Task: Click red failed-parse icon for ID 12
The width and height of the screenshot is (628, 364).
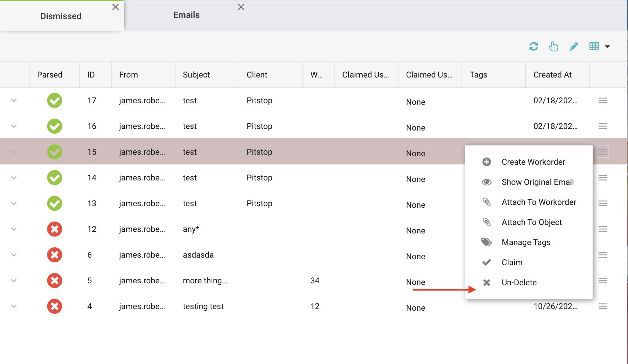Action: tap(55, 229)
